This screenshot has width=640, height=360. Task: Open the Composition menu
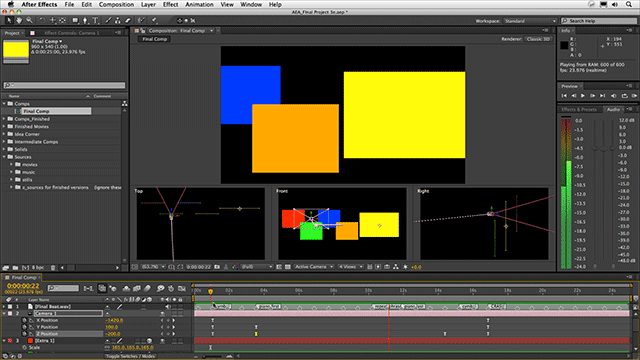(x=116, y=4)
